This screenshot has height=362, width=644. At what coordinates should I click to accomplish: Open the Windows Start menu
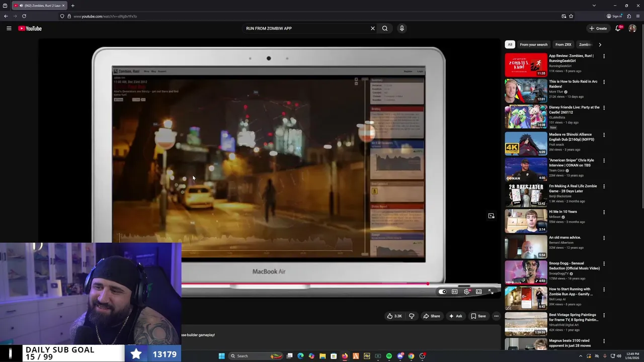(221, 356)
